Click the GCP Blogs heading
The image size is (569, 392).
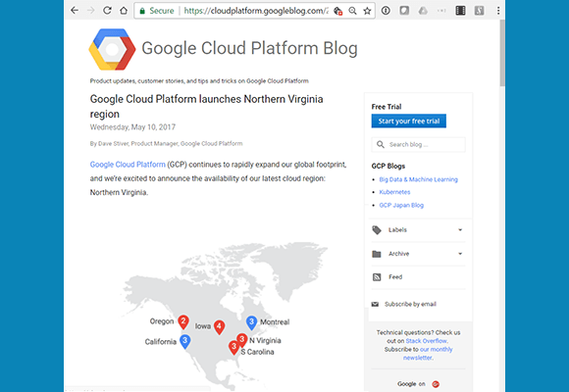388,166
